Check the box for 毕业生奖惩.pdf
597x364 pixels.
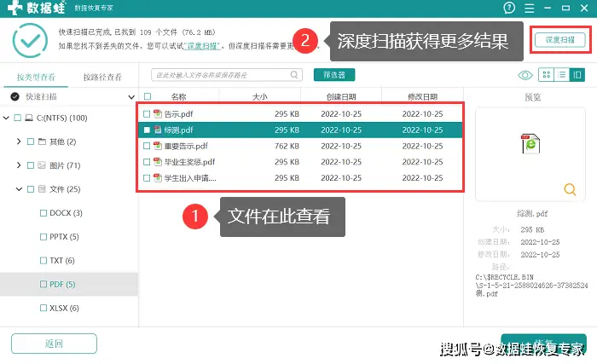pyautogui.click(x=147, y=162)
